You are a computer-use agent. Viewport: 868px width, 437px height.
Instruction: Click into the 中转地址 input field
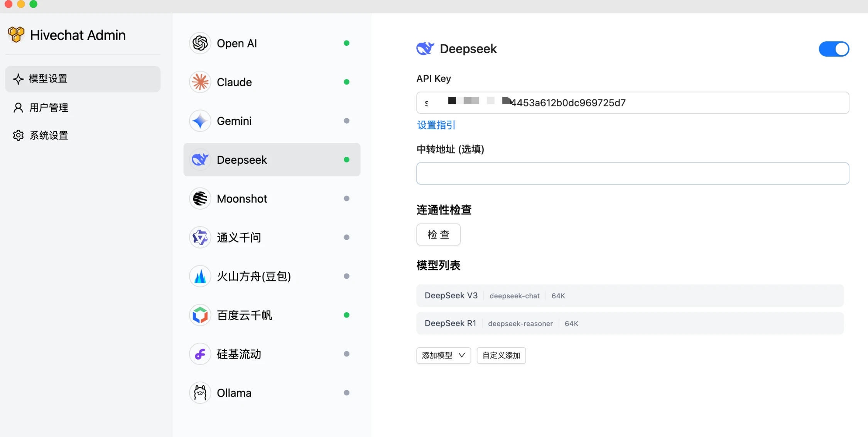coord(633,173)
